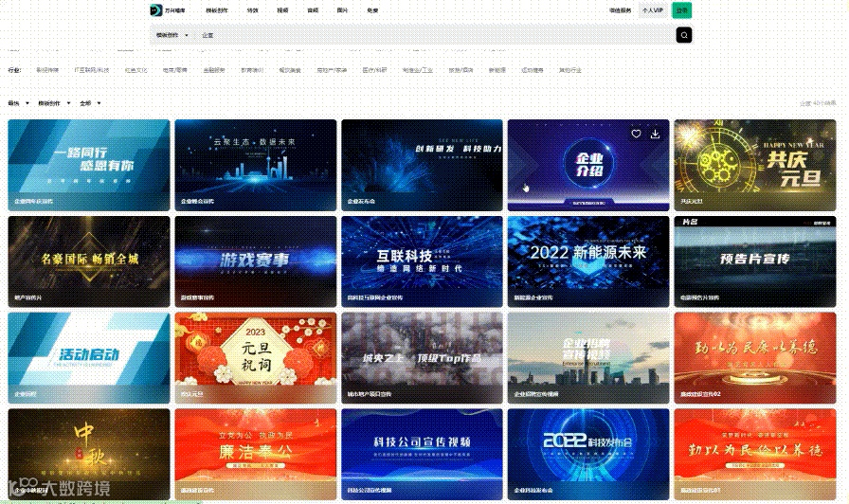Filter by the 金融服务 industry

[214, 70]
